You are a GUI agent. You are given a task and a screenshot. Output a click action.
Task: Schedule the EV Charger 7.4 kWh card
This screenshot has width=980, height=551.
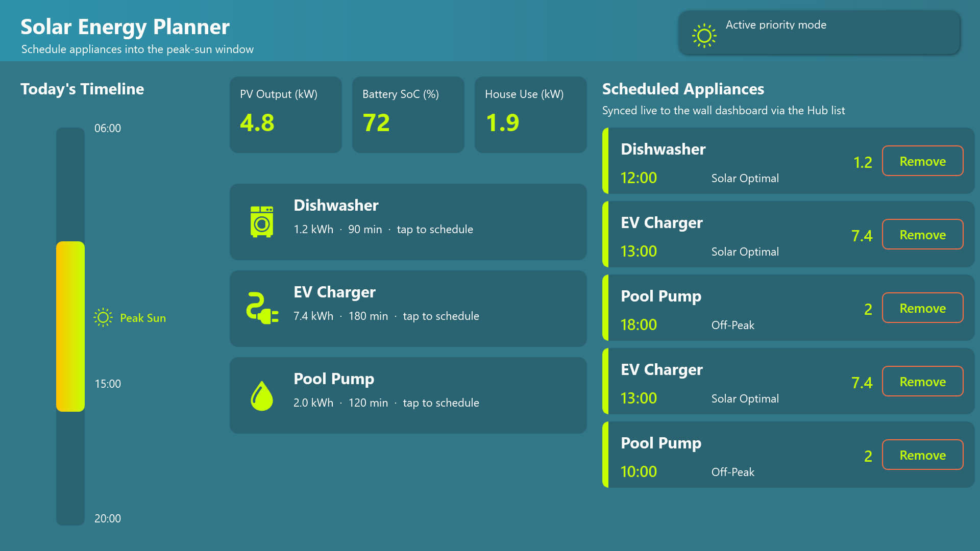pyautogui.click(x=408, y=309)
